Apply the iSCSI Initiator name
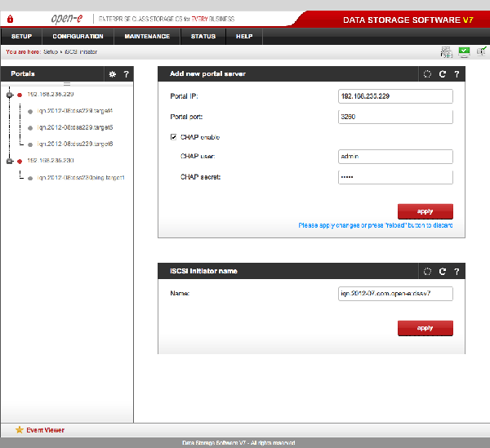This screenshot has height=448, width=490. (x=425, y=328)
